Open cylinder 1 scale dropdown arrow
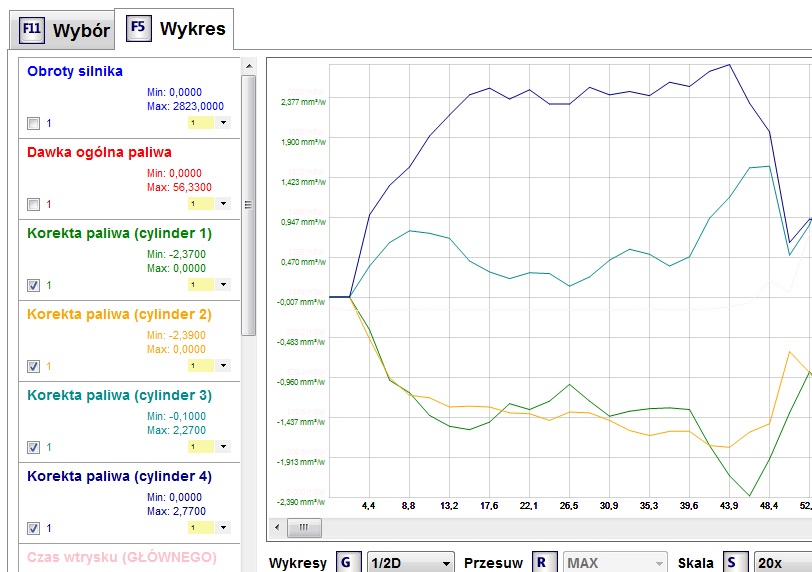The width and height of the screenshot is (812, 572). [223, 284]
